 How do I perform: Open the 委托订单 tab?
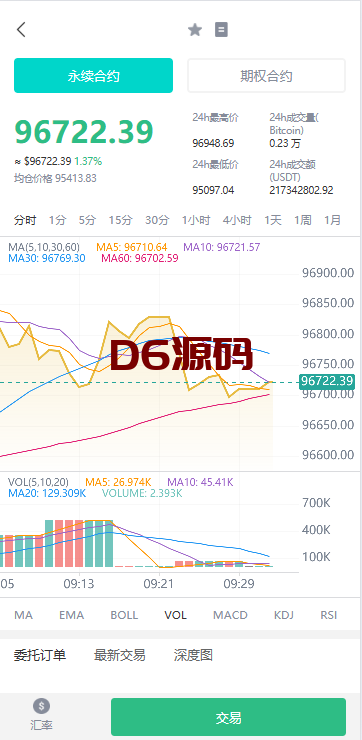(40, 655)
